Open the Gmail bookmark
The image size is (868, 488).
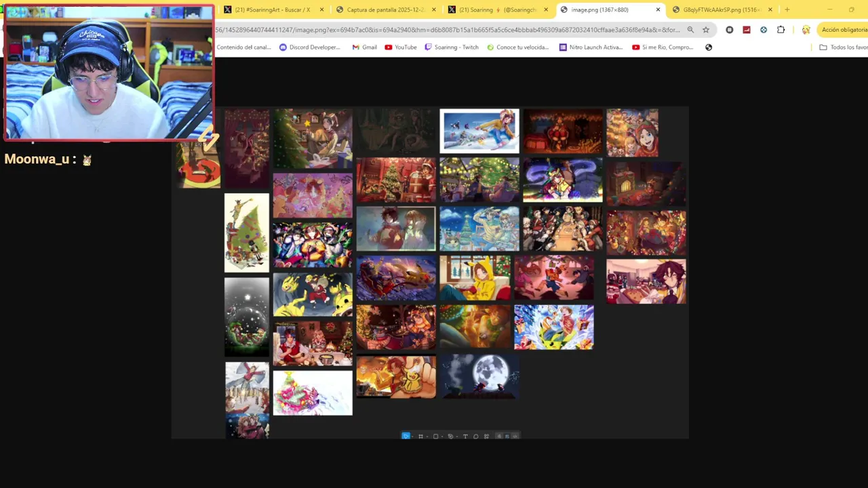pos(364,47)
